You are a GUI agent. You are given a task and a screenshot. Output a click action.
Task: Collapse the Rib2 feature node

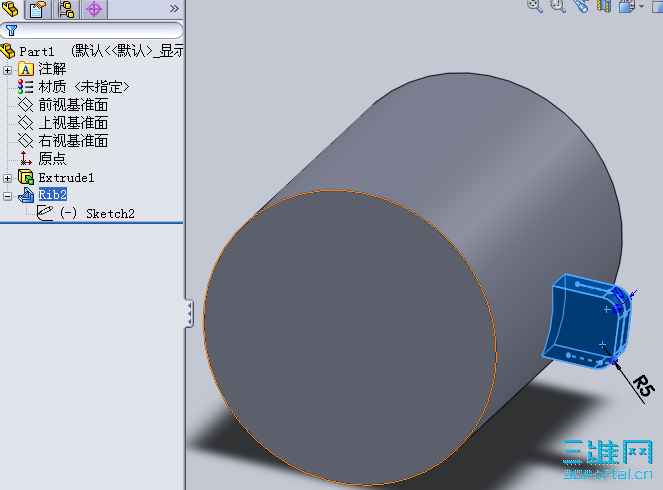[7, 196]
